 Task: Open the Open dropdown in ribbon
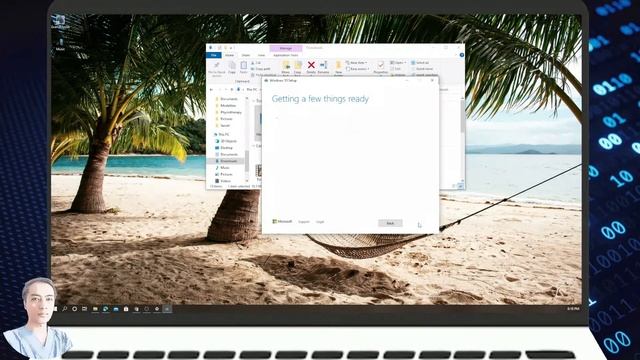coord(398,63)
